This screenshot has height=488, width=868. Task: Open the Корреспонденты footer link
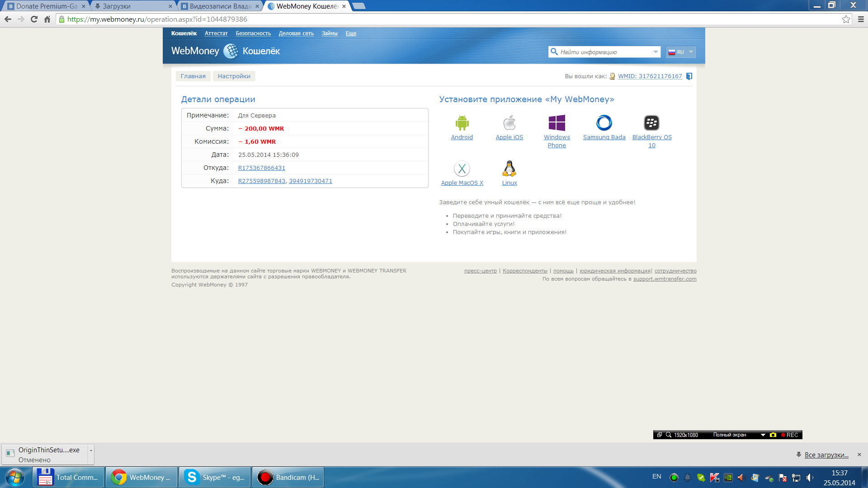(525, 271)
